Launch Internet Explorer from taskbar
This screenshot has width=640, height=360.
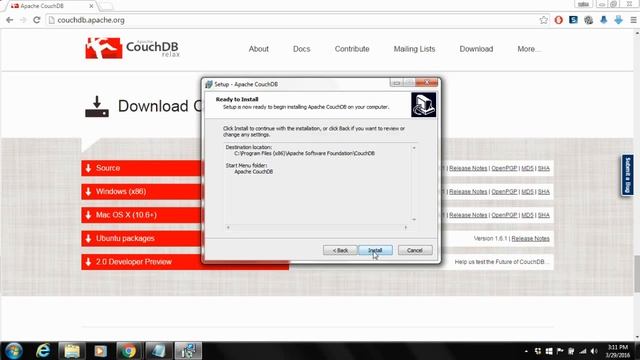coord(43,351)
